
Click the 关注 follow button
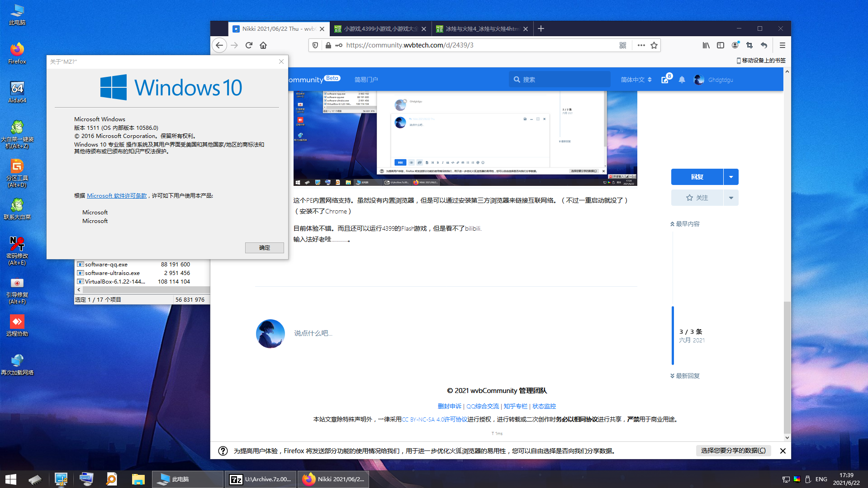[697, 198]
